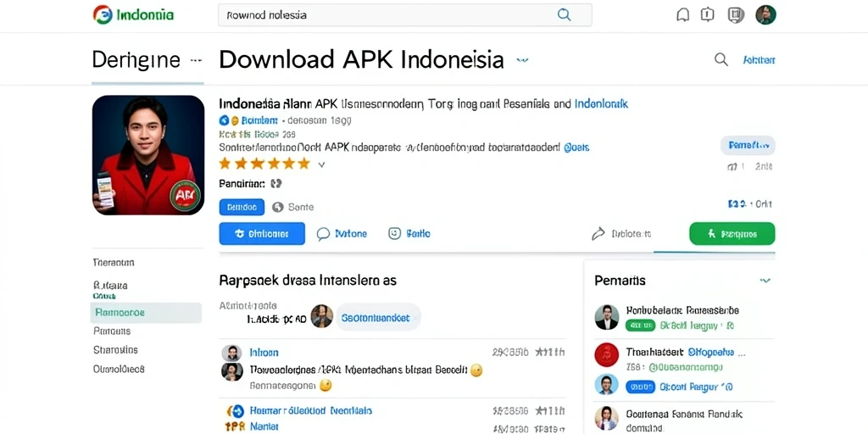
Task: Click the square icon left of the profile avatar
Action: (736, 15)
